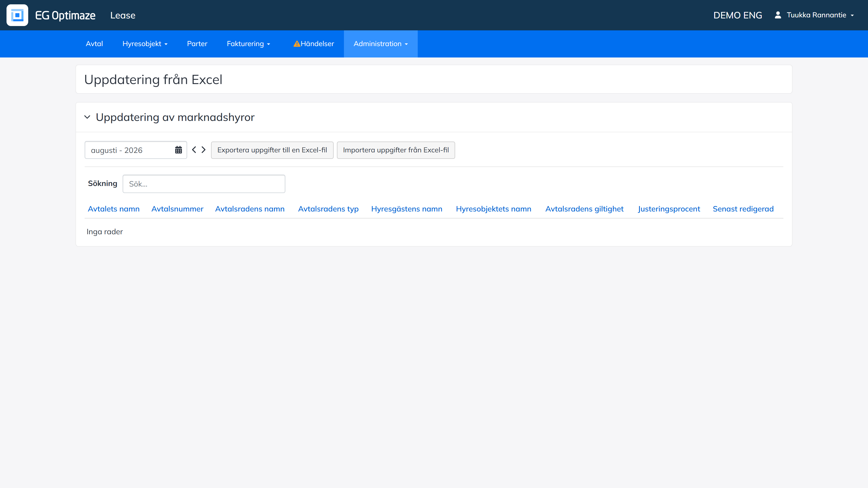Go to previous month arrow
Viewport: 868px width, 488px height.
coord(194,150)
